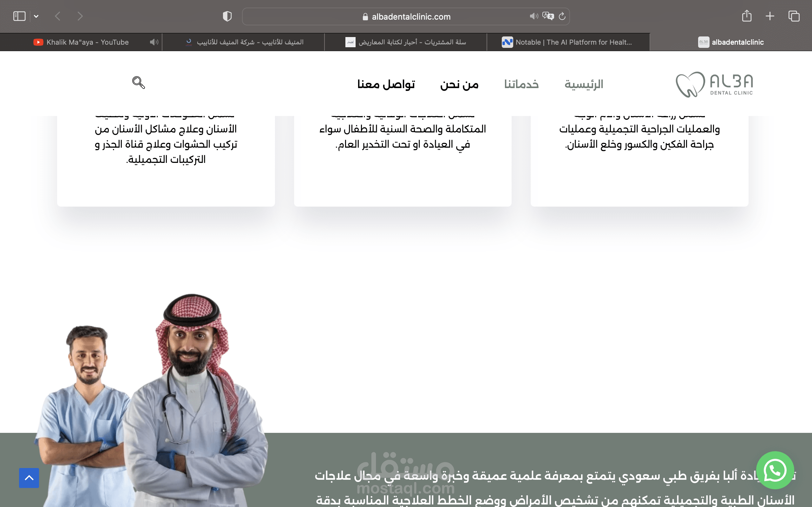The image size is (812, 507).
Task: Open the Share icon in toolbar
Action: pyautogui.click(x=747, y=16)
